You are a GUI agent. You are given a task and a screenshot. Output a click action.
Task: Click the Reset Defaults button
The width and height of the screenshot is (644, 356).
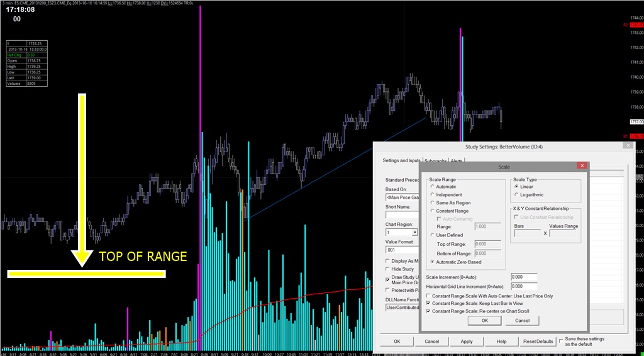[538, 341]
